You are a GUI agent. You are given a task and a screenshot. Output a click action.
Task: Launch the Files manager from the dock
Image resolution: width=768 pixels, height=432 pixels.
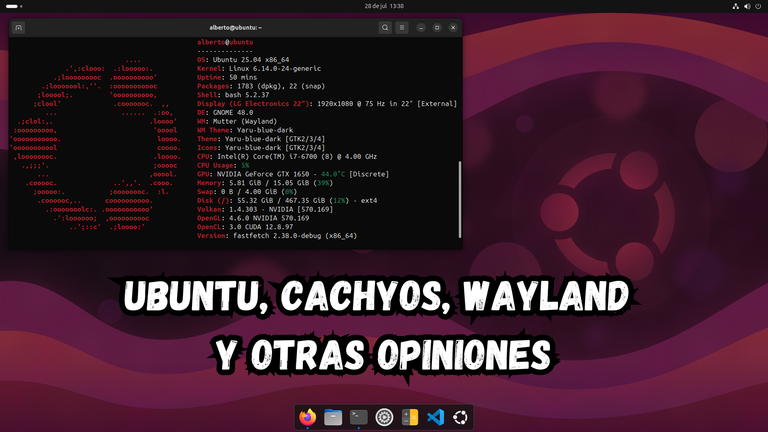click(x=333, y=417)
